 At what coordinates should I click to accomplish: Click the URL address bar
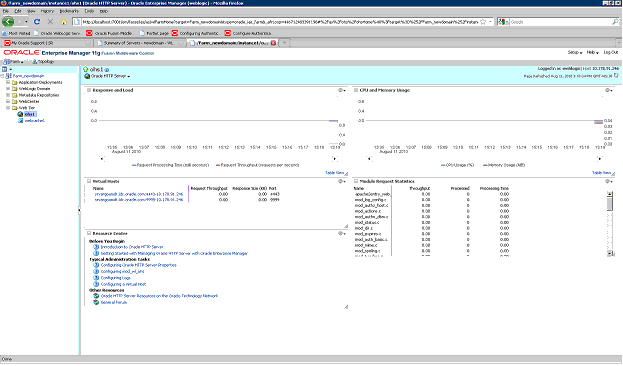point(280,22)
